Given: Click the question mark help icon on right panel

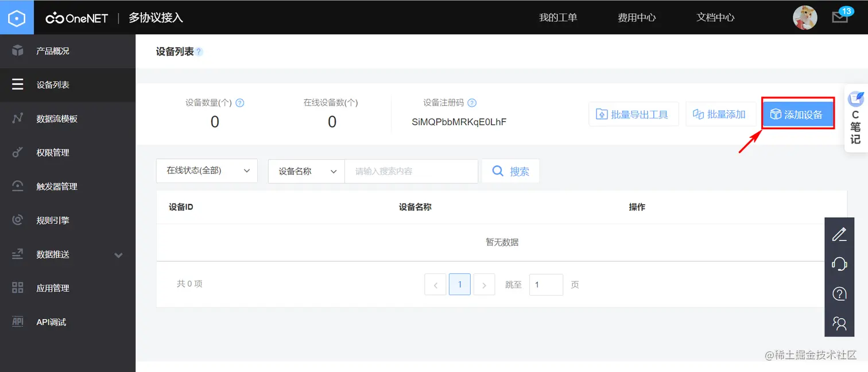Looking at the screenshot, I should click(x=839, y=294).
